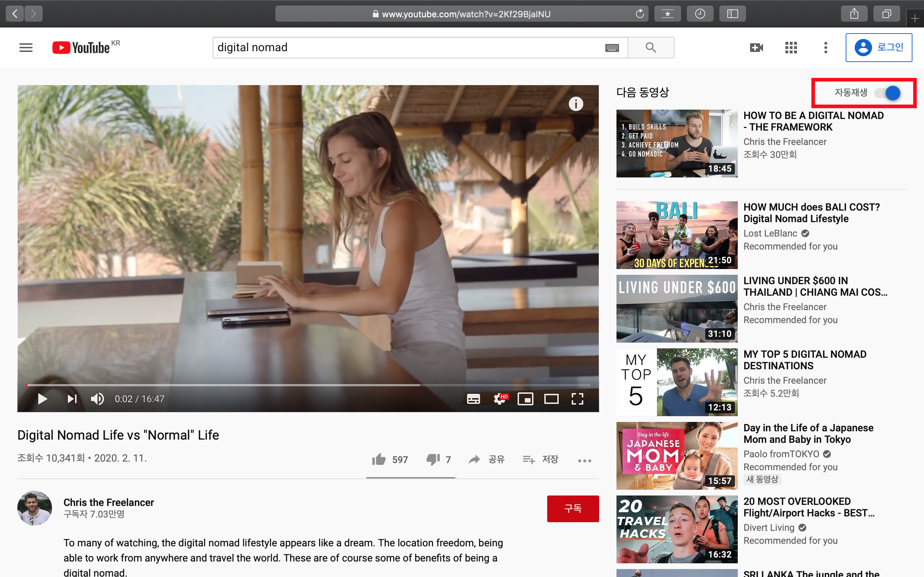Click the search magnifier button
The height and width of the screenshot is (577, 924).
coord(651,48)
